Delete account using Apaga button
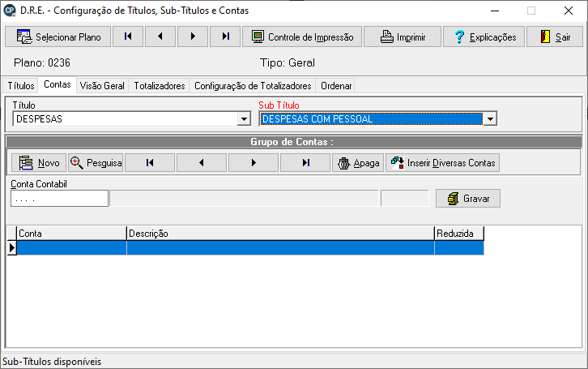This screenshot has width=588, height=369. point(358,162)
